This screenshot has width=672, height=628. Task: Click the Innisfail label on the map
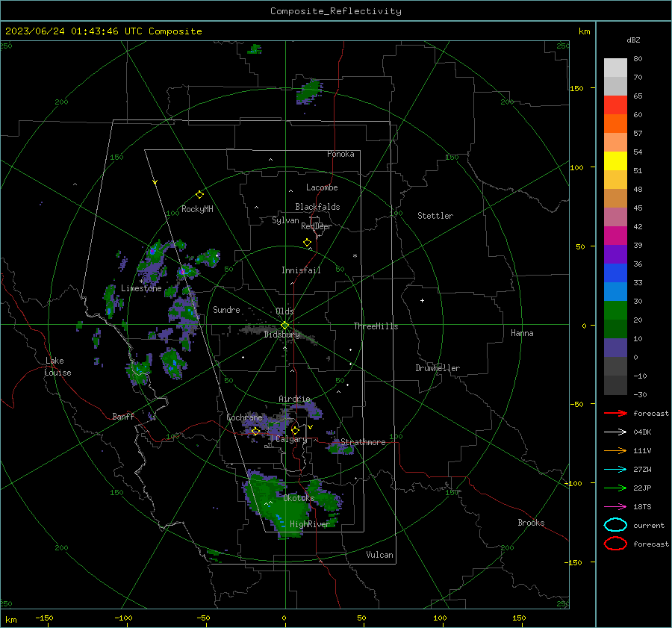[x=301, y=270]
